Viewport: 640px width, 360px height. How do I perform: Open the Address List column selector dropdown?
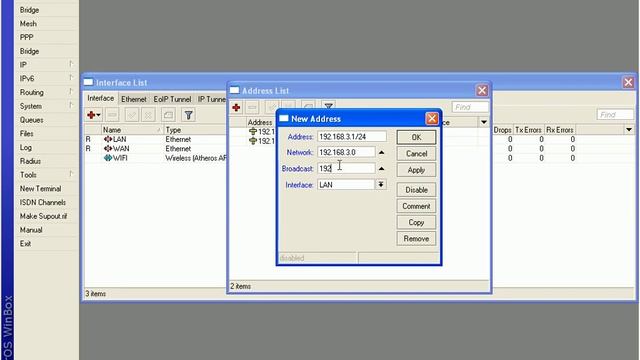click(x=484, y=122)
